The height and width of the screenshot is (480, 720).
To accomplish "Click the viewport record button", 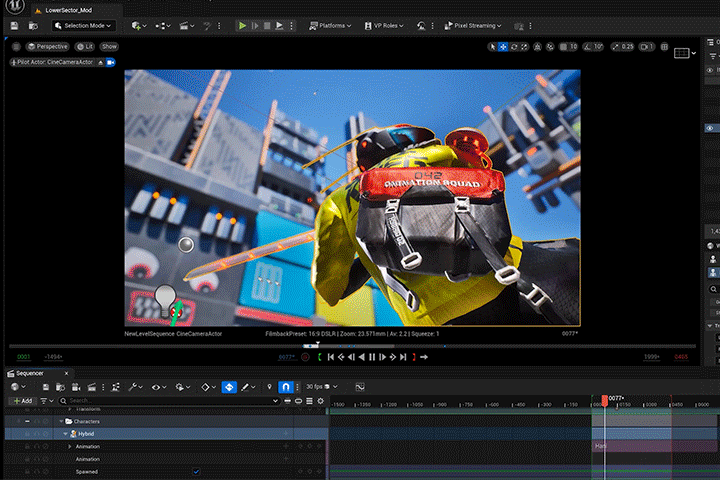I will pos(305,357).
